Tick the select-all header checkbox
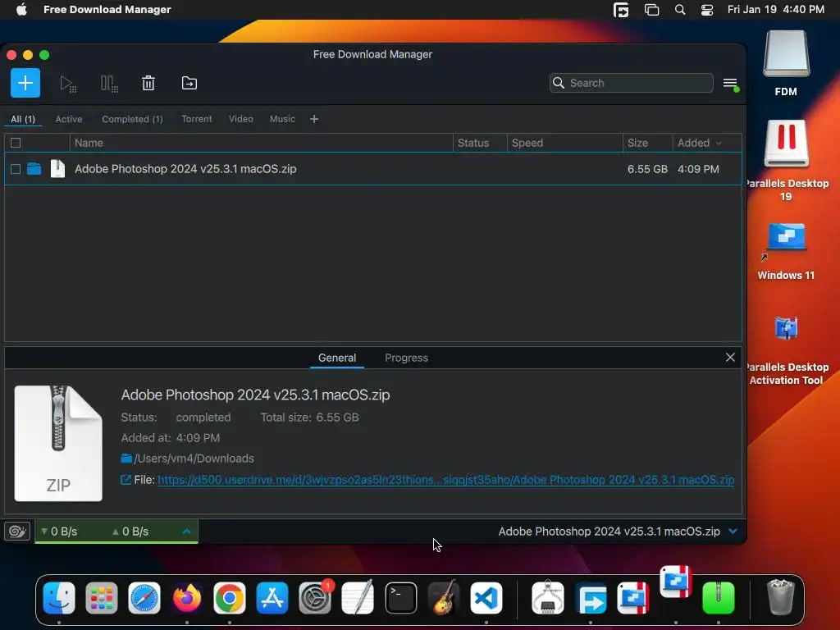Image resolution: width=840 pixels, height=630 pixels. (x=16, y=143)
